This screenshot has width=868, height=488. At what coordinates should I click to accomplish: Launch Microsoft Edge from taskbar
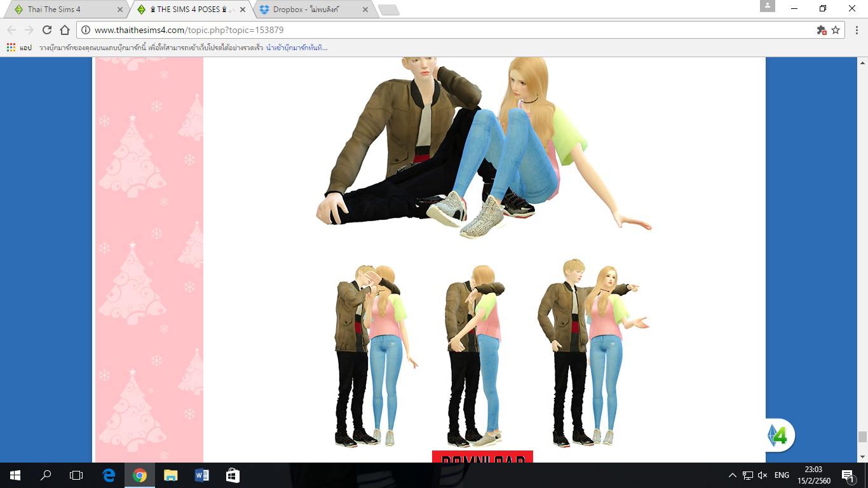[x=109, y=475]
